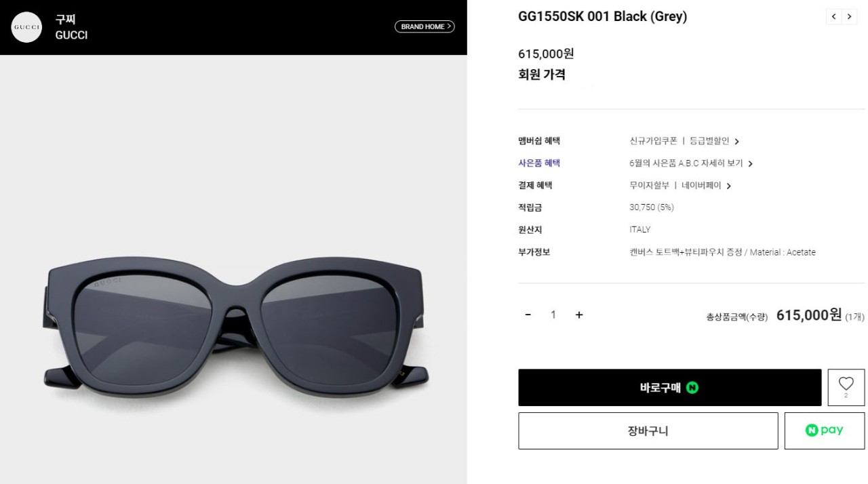Decrease quantity with the minus button
This screenshot has height=484, width=868.
pyautogui.click(x=528, y=315)
